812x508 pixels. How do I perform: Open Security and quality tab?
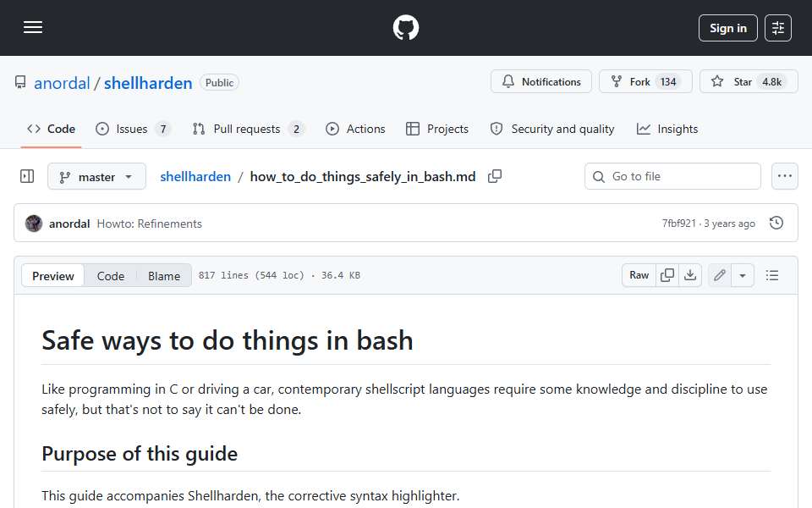(x=552, y=129)
